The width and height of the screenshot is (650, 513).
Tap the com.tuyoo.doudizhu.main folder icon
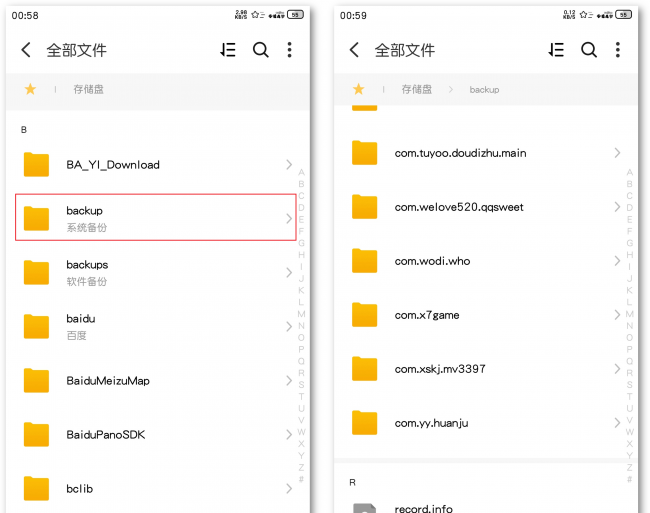(365, 153)
